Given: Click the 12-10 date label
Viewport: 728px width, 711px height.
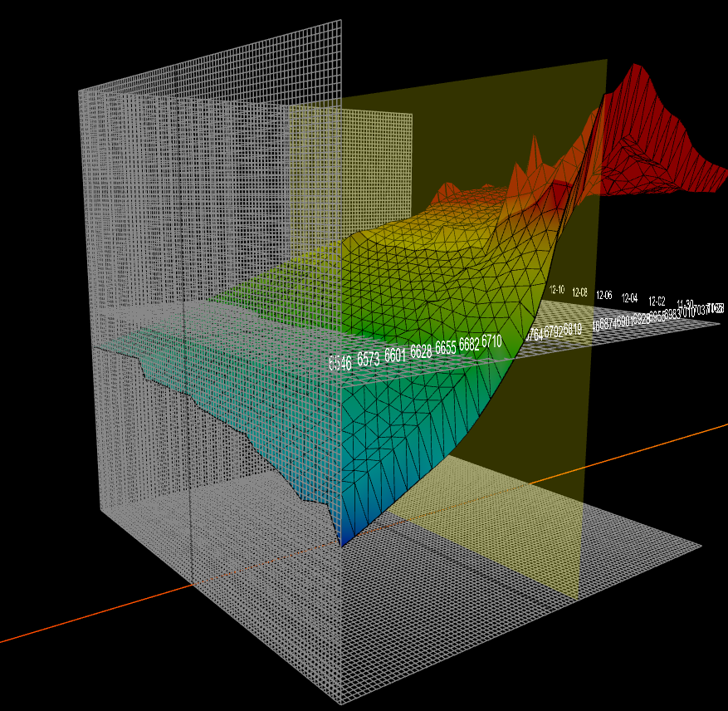Looking at the screenshot, I should 557,290.
